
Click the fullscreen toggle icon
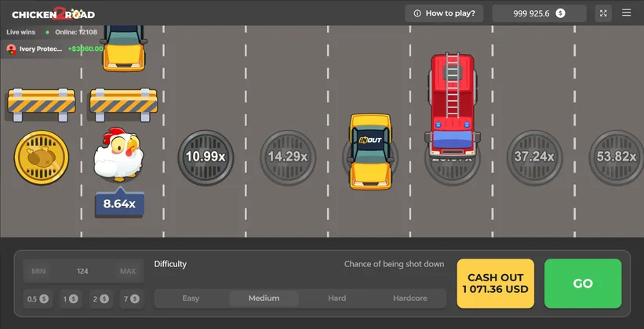pos(603,13)
